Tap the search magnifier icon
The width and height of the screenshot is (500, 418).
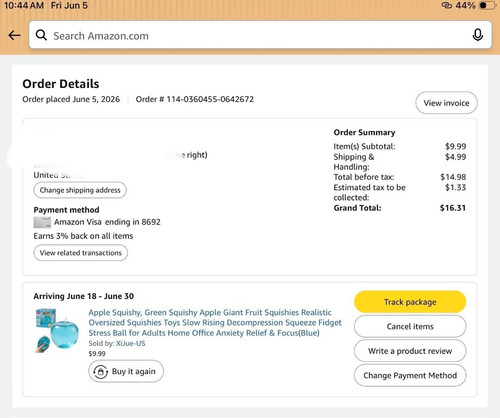click(x=41, y=35)
